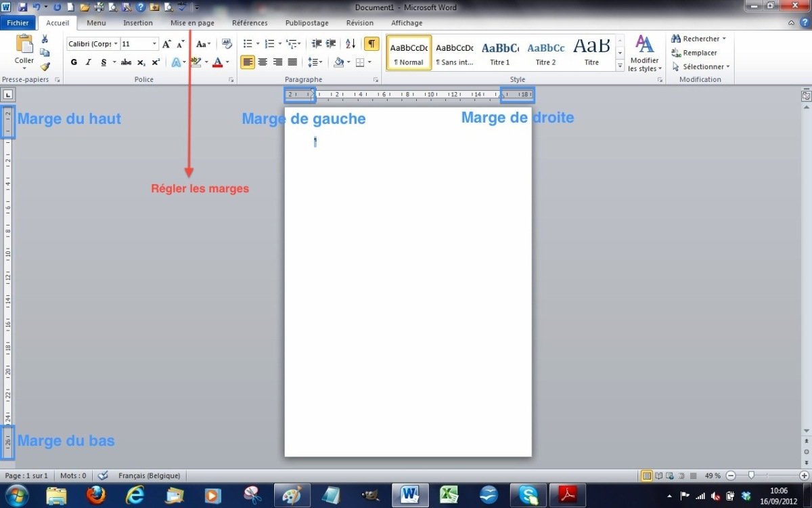Toggle justified paragraph alignment
This screenshot has height=508, width=812.
point(292,62)
